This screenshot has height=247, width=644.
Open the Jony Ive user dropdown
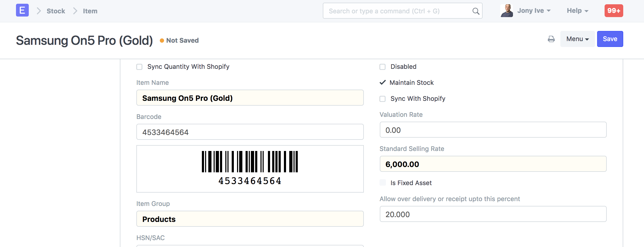click(534, 11)
